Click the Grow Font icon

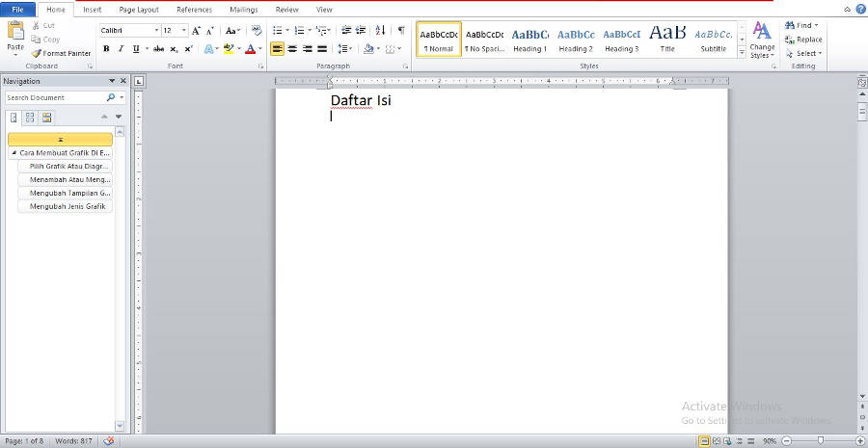(197, 31)
